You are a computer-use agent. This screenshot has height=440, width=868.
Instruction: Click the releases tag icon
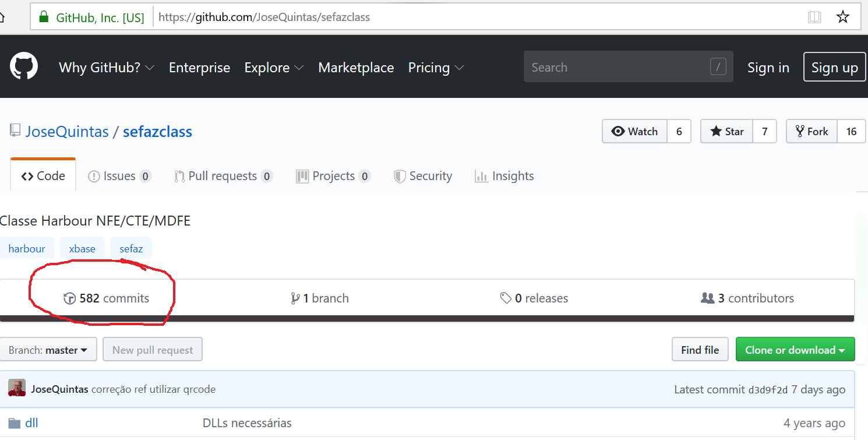(506, 298)
